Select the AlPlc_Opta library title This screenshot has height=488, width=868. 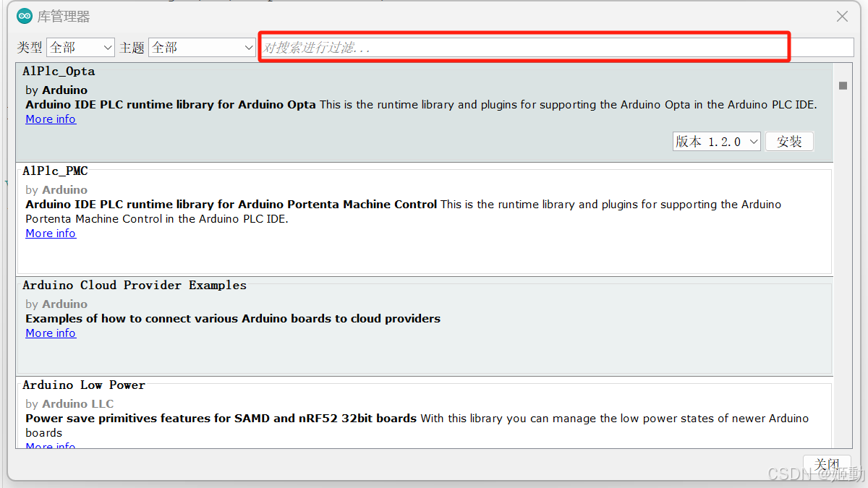pos(59,72)
